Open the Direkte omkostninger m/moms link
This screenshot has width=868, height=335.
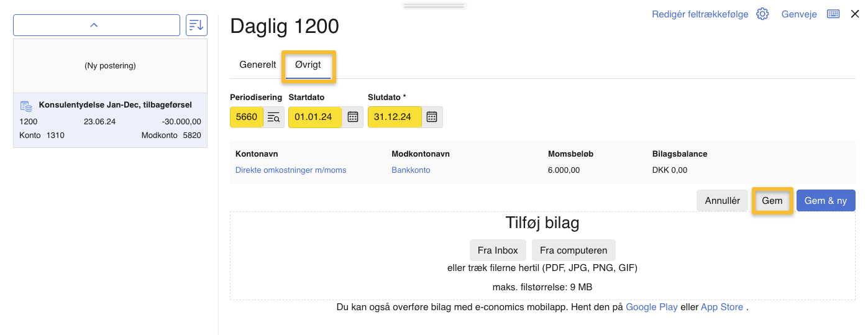pyautogui.click(x=291, y=170)
